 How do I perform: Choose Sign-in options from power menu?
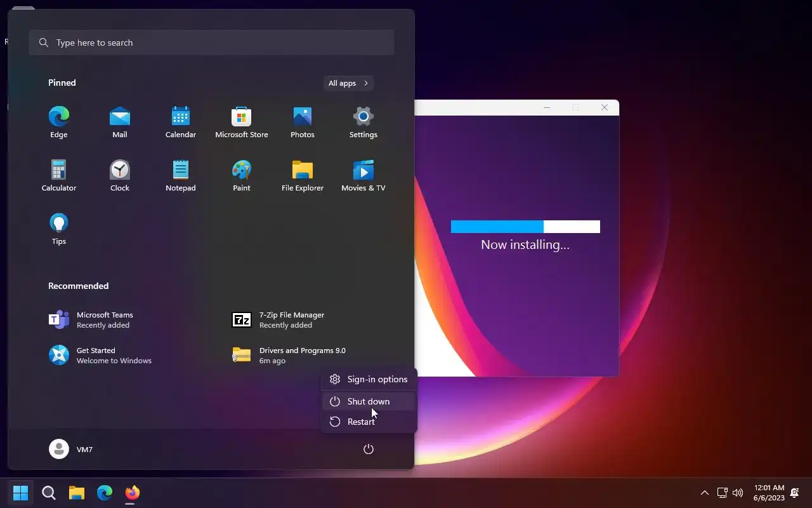coord(369,379)
